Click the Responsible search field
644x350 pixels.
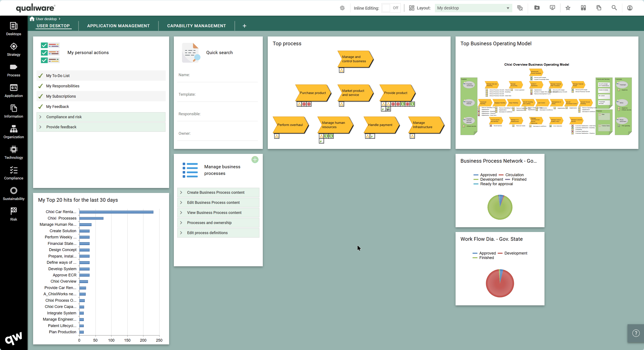coord(217,114)
